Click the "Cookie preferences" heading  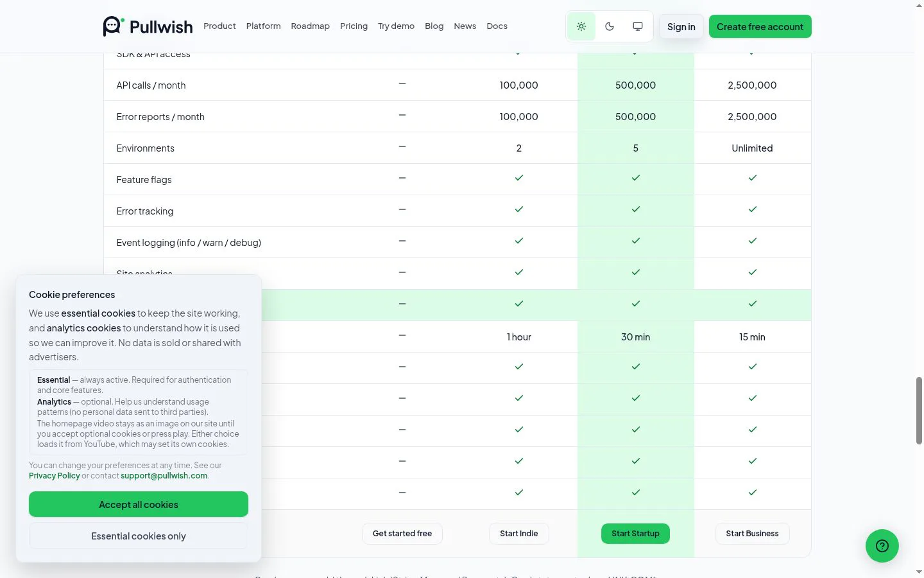click(72, 295)
